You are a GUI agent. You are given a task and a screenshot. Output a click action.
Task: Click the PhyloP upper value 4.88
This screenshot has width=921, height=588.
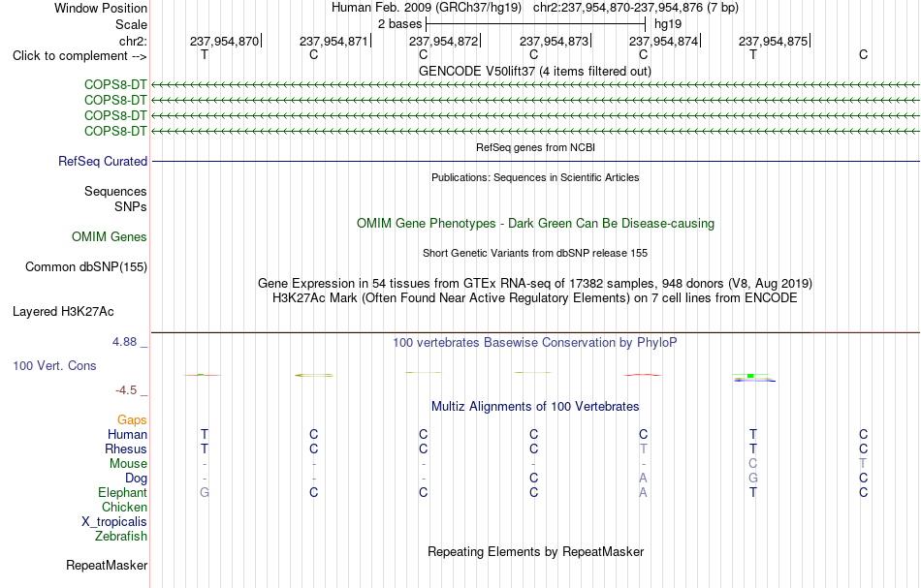pyautogui.click(x=124, y=342)
